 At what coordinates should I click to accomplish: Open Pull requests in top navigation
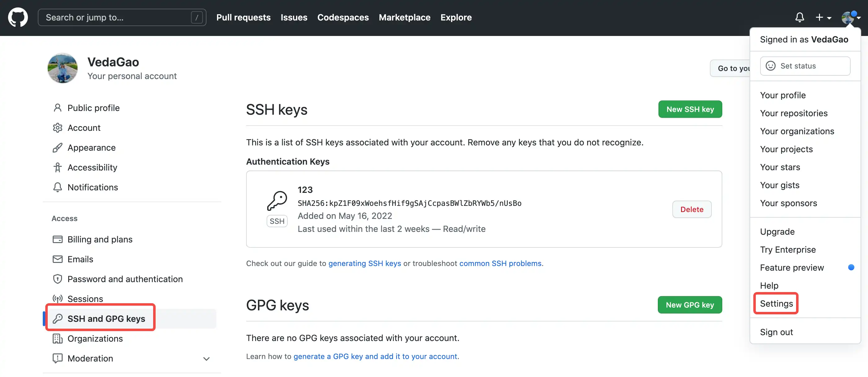click(x=243, y=17)
